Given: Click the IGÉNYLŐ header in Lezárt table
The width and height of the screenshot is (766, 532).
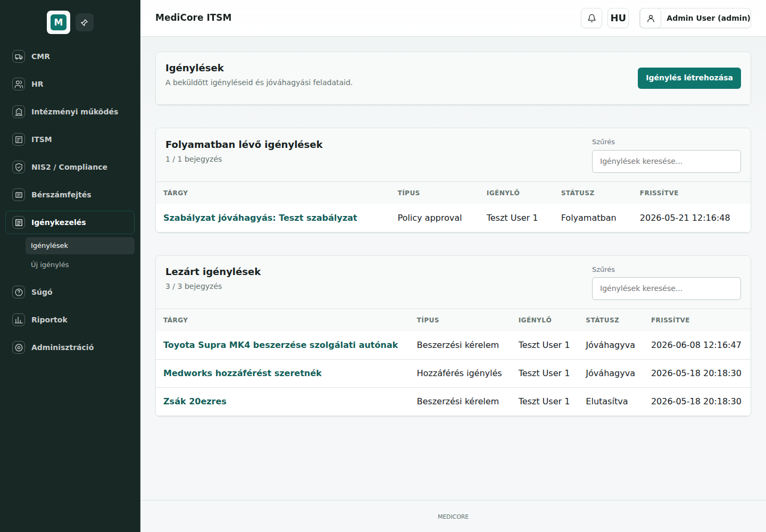Looking at the screenshot, I should click(x=535, y=320).
